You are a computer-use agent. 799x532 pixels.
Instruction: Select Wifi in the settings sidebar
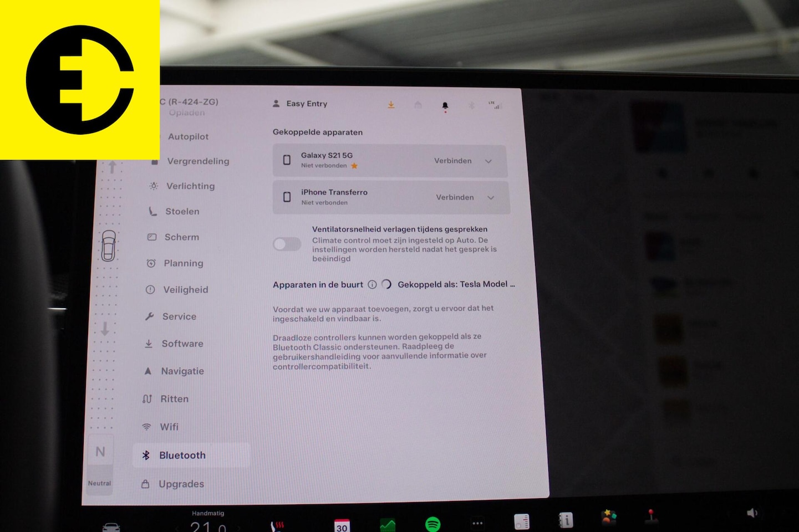click(169, 427)
